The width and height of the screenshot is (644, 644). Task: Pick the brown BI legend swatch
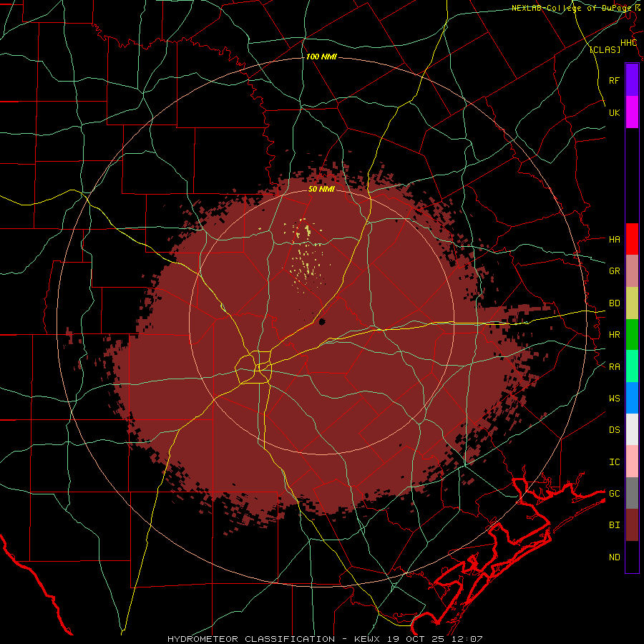[632, 525]
